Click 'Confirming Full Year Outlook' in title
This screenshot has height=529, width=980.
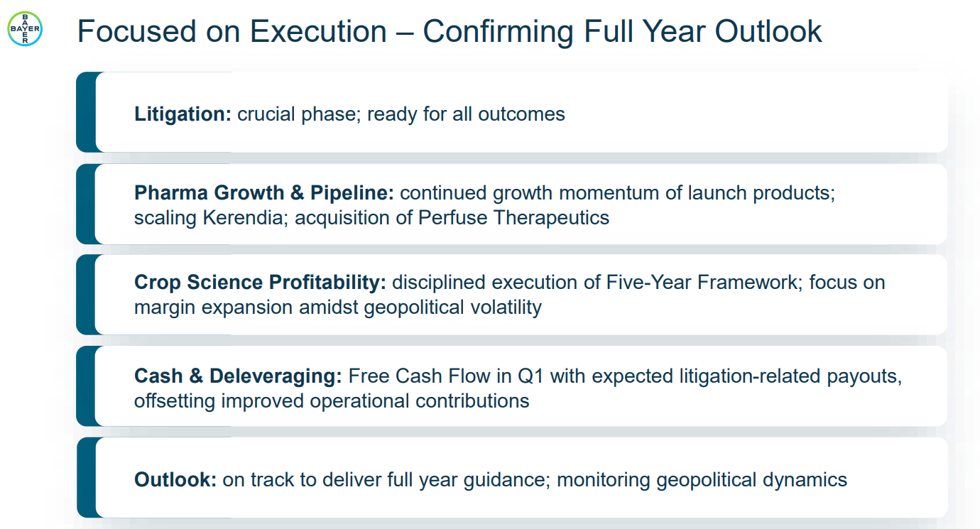click(x=623, y=32)
